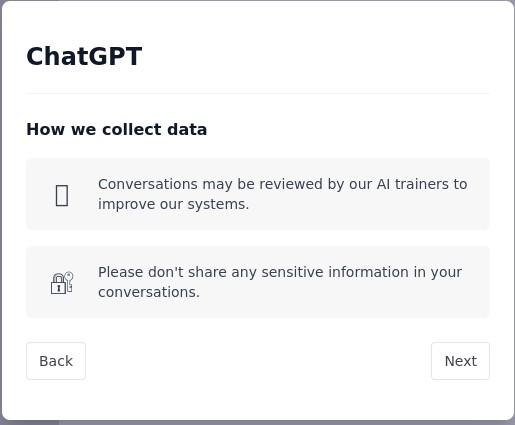Select the ChatGPT title heading
Viewport: 515px width, 425px height.
coord(84,56)
